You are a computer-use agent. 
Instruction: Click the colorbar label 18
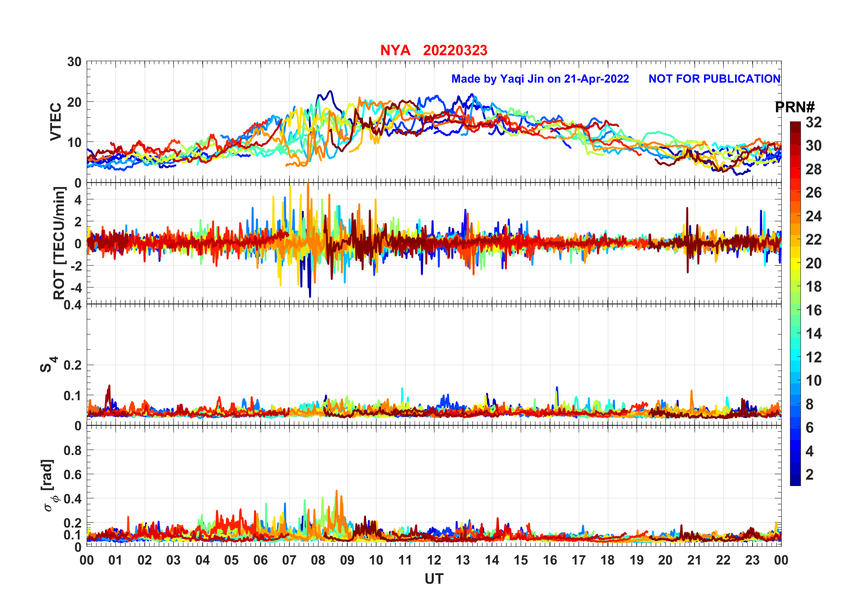tap(814, 287)
